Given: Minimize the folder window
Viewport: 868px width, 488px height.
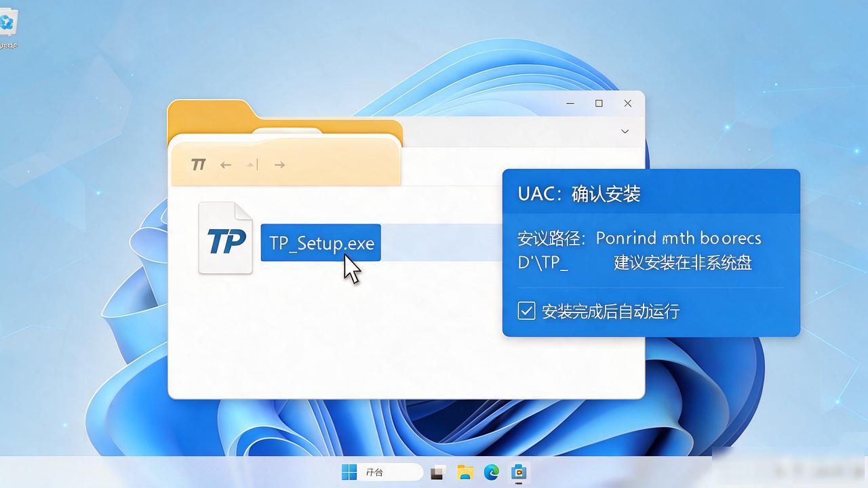Looking at the screenshot, I should 570,104.
